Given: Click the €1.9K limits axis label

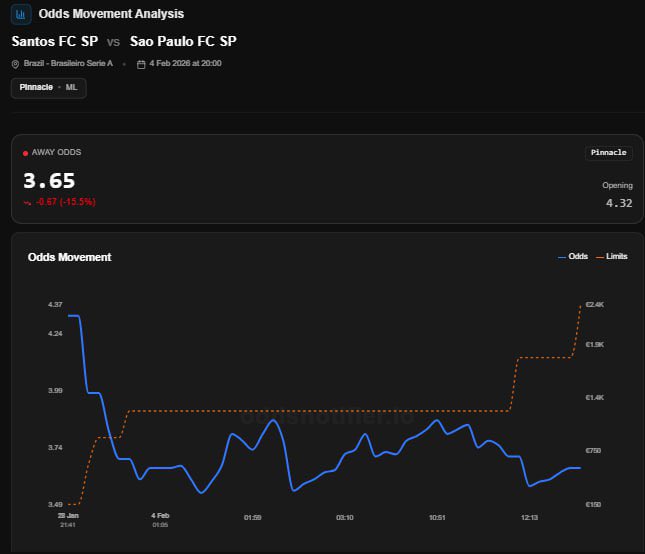Looking at the screenshot, I should pyautogui.click(x=595, y=344).
